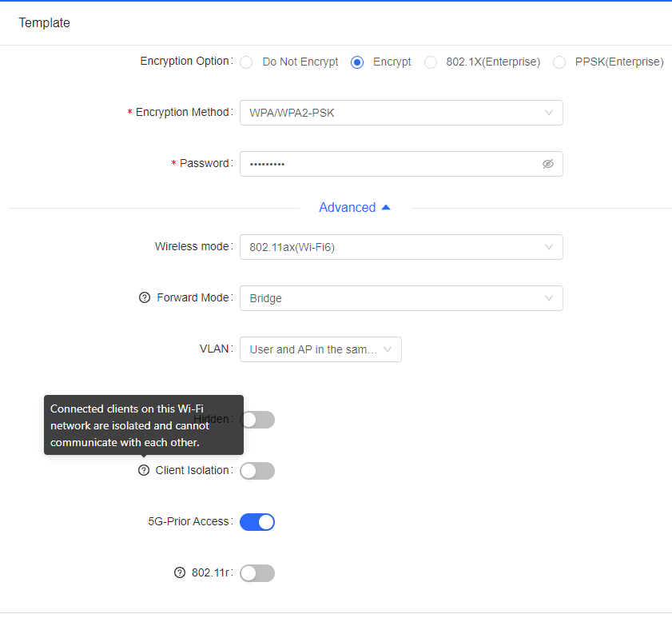Enable the Hidden network toggle
672x618 pixels.
coord(257,420)
